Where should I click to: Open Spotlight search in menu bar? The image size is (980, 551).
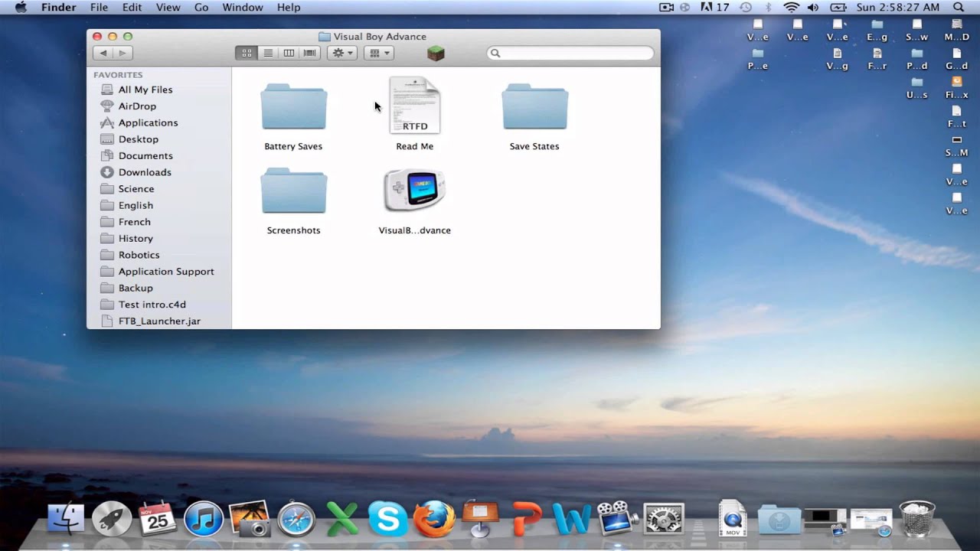point(958,7)
